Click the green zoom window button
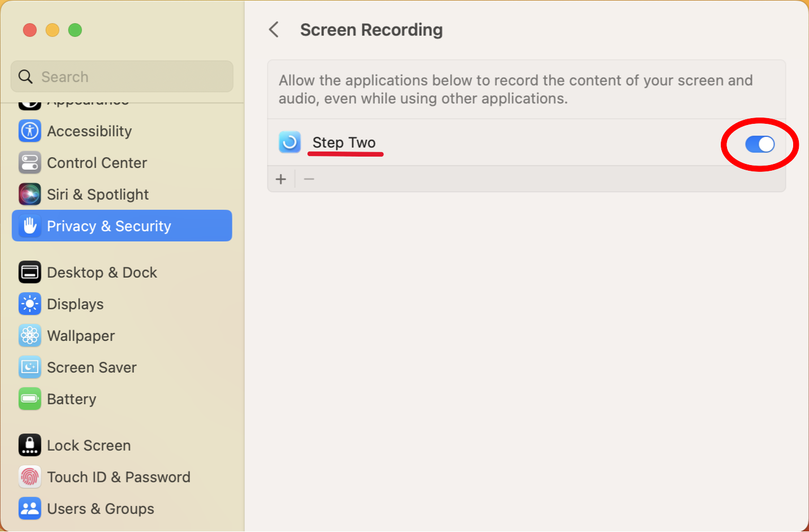The image size is (809, 532). (x=75, y=30)
